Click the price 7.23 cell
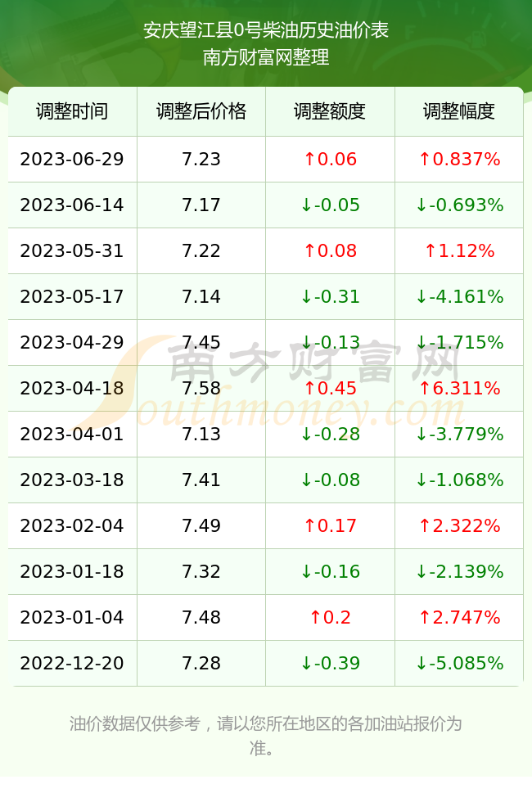This screenshot has width=532, height=802. click(201, 159)
